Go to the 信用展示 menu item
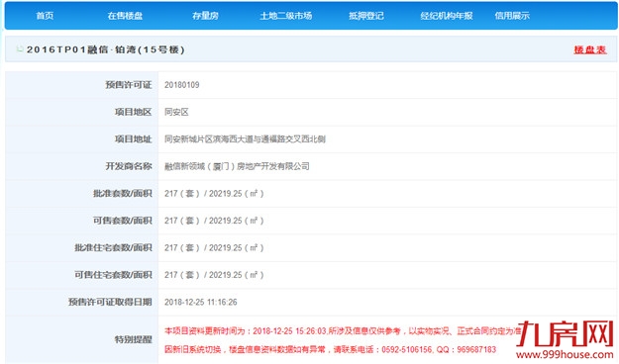This screenshot has height=364, width=619. click(512, 16)
